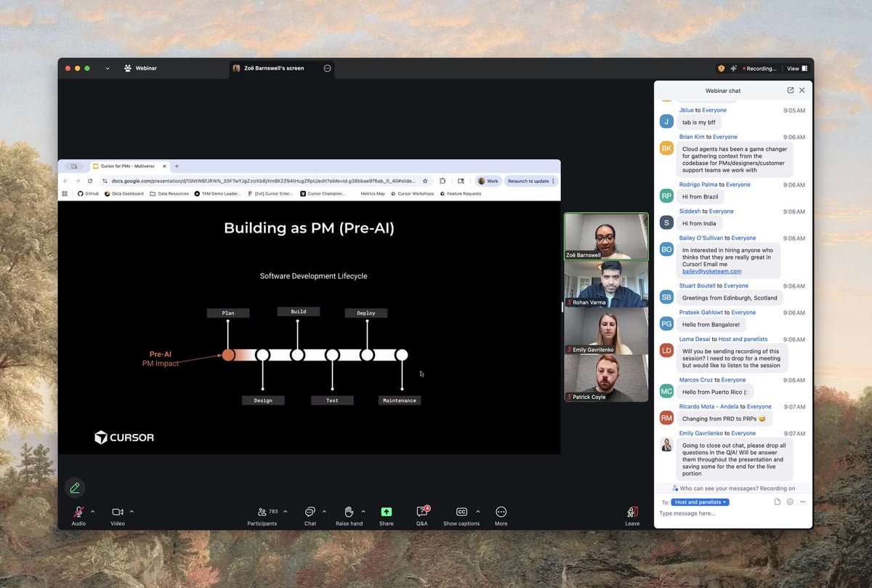Select Cursor for PMs tab in shared Chrome
The height and width of the screenshot is (588, 872).
(x=129, y=166)
